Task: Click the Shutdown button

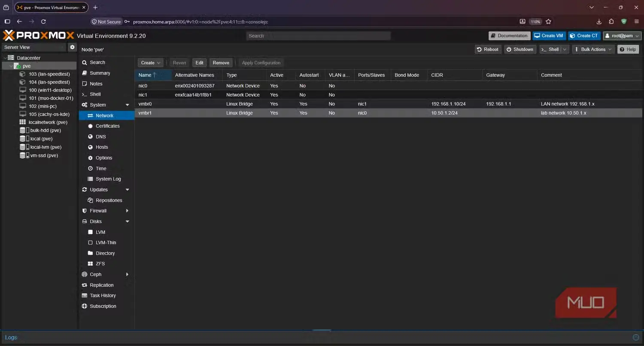Action: click(x=520, y=49)
